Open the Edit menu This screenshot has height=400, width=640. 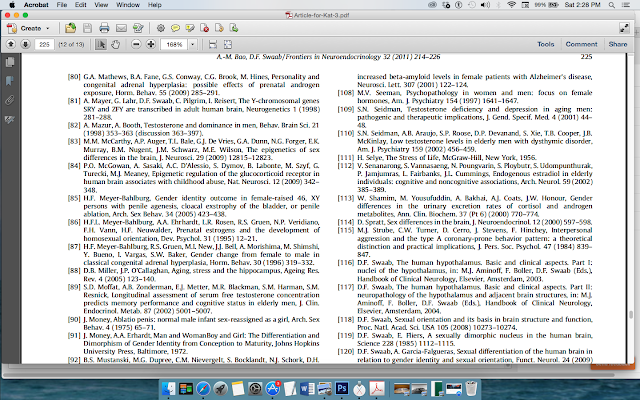(80, 5)
